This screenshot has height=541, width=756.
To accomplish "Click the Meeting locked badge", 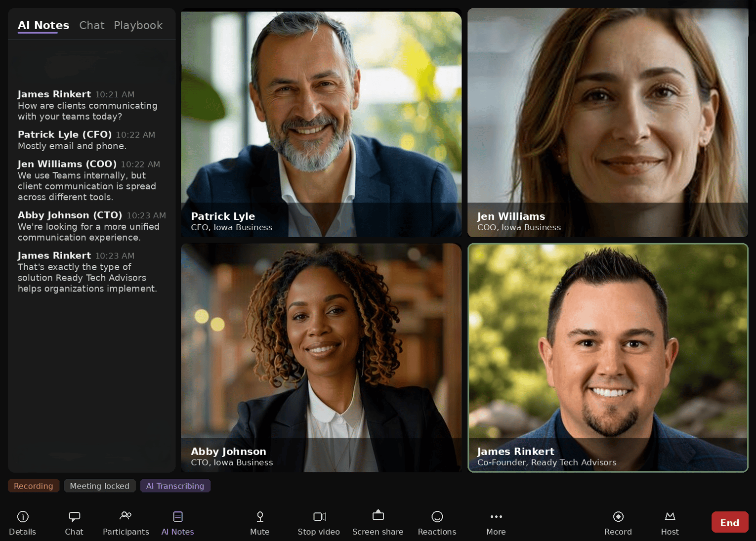I will click(100, 486).
